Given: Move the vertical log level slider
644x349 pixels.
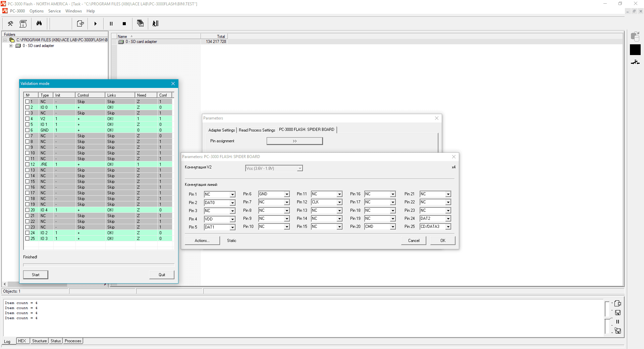Looking at the screenshot, I should click(607, 317).
